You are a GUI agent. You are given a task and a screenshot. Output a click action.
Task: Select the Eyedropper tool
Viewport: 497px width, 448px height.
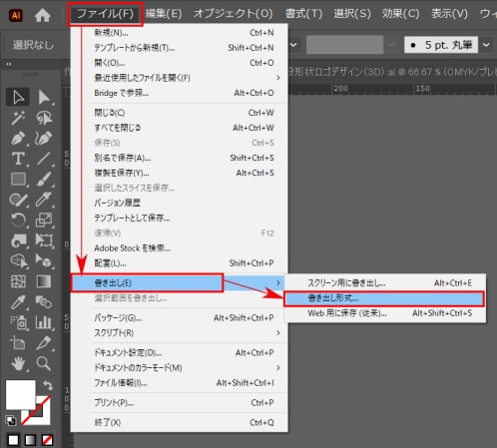18,301
